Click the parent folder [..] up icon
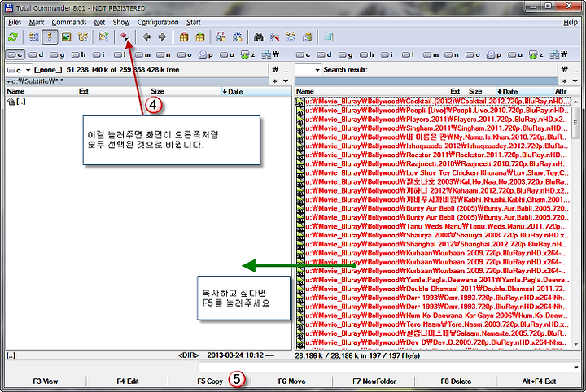Image resolution: width=586 pixels, height=392 pixels. [x=11, y=102]
